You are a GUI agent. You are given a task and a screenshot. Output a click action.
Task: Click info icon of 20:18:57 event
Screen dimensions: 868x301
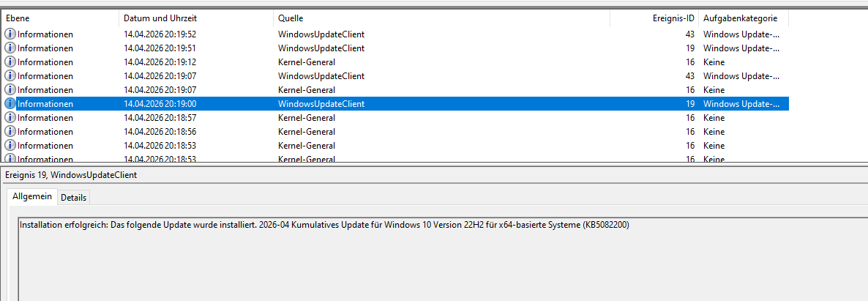pyautogui.click(x=10, y=117)
